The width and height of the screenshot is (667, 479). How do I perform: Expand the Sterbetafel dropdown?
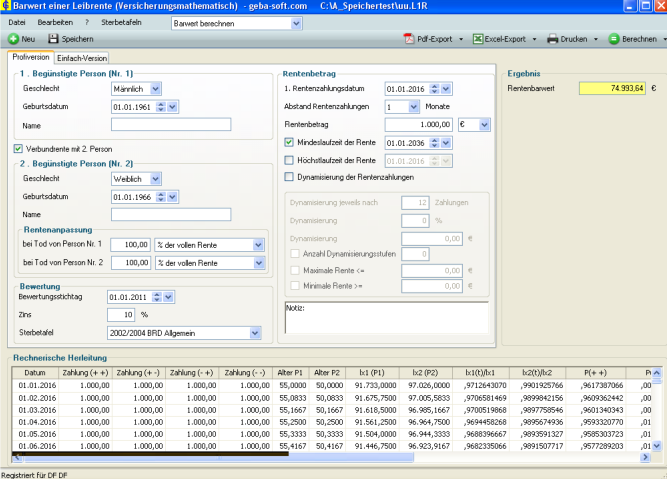click(254, 333)
